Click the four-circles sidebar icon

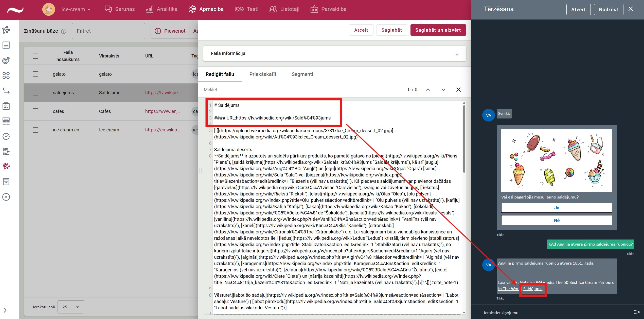[6, 75]
